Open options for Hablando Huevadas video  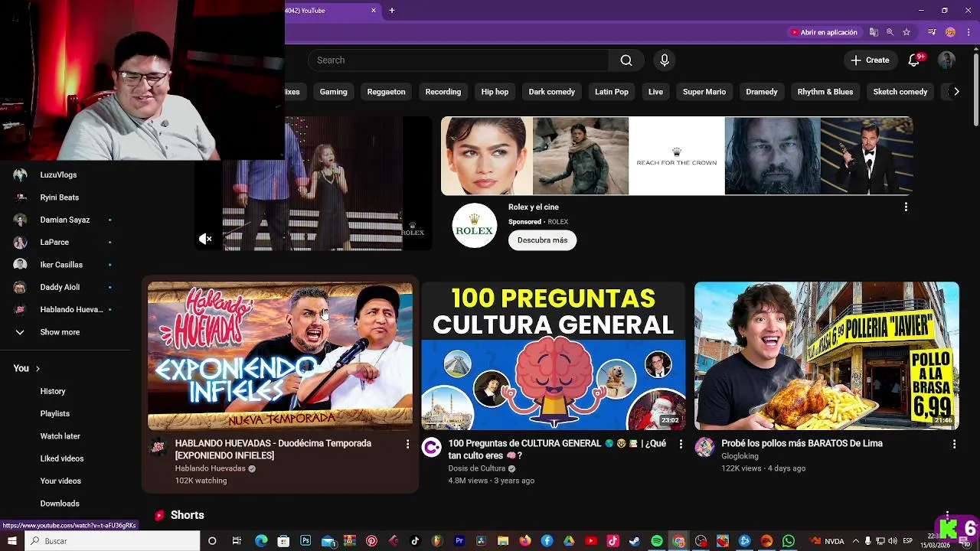pos(407,444)
